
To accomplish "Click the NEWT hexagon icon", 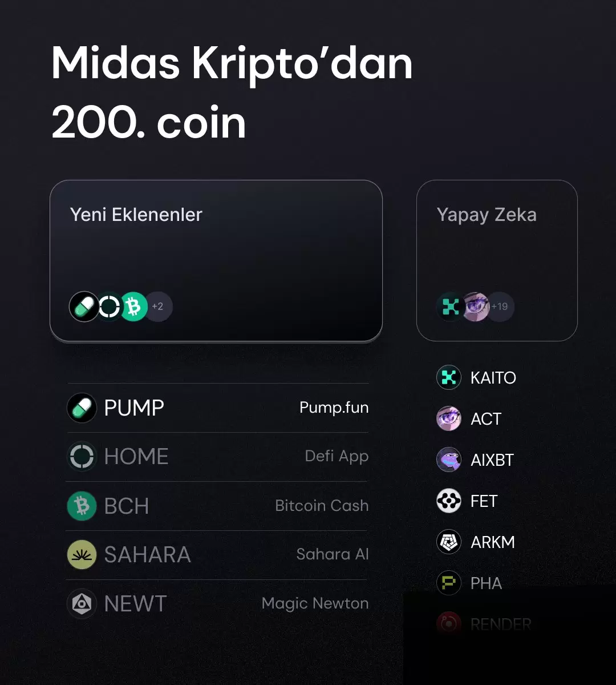I will click(82, 603).
